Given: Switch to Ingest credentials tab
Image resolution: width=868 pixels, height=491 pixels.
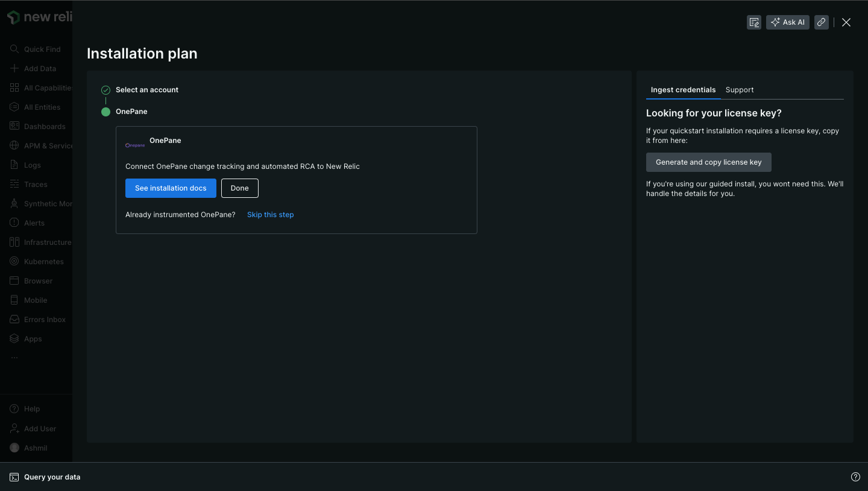Looking at the screenshot, I should tap(684, 90).
